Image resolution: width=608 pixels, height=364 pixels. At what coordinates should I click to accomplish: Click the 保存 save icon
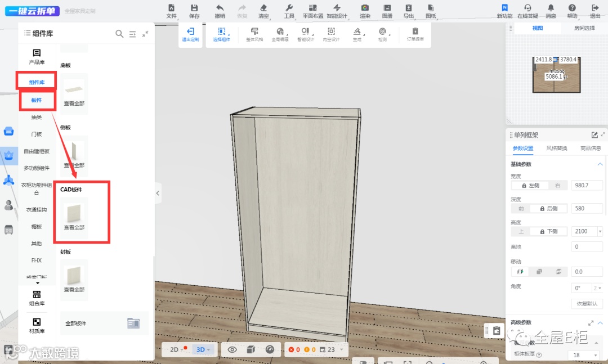pos(194,11)
